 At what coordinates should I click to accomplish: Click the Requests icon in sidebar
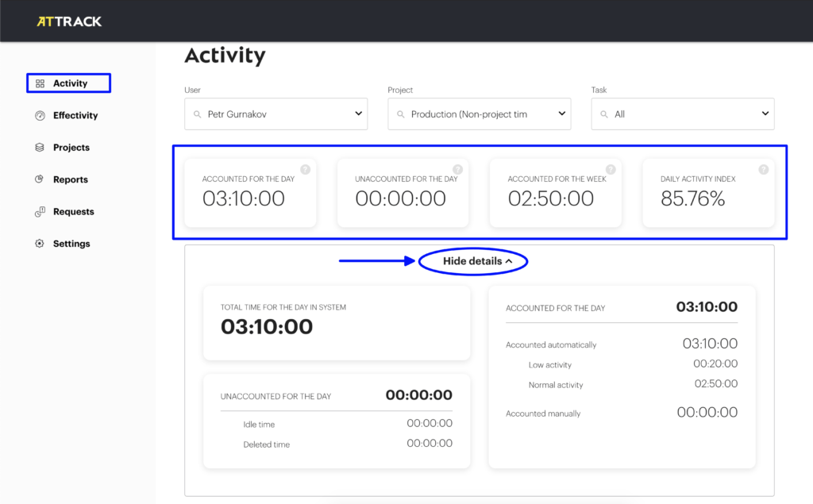(40, 212)
